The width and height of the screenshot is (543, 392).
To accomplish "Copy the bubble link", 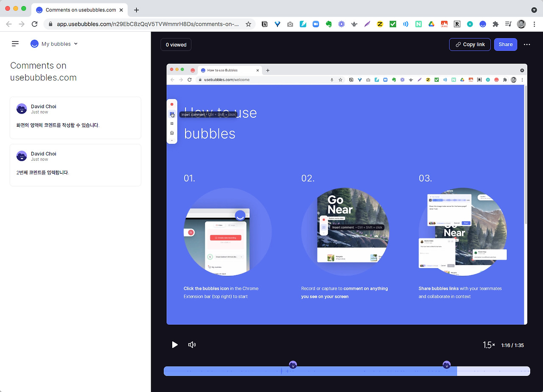I will (x=470, y=44).
